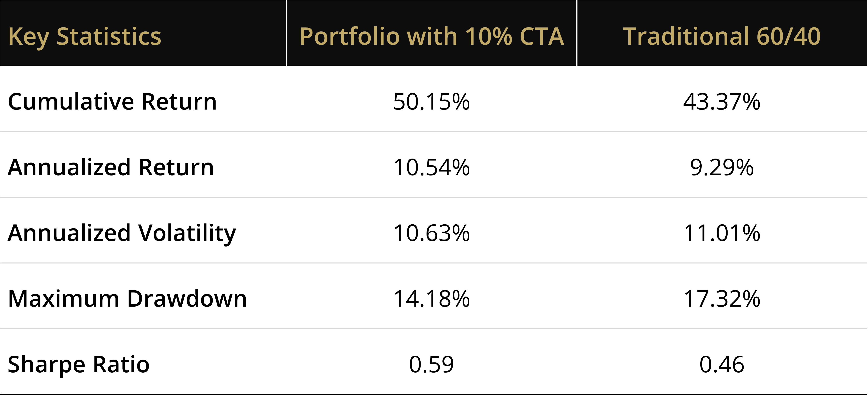Click divider between Portfolio and Traditional headers
The image size is (868, 395).
coord(577,33)
